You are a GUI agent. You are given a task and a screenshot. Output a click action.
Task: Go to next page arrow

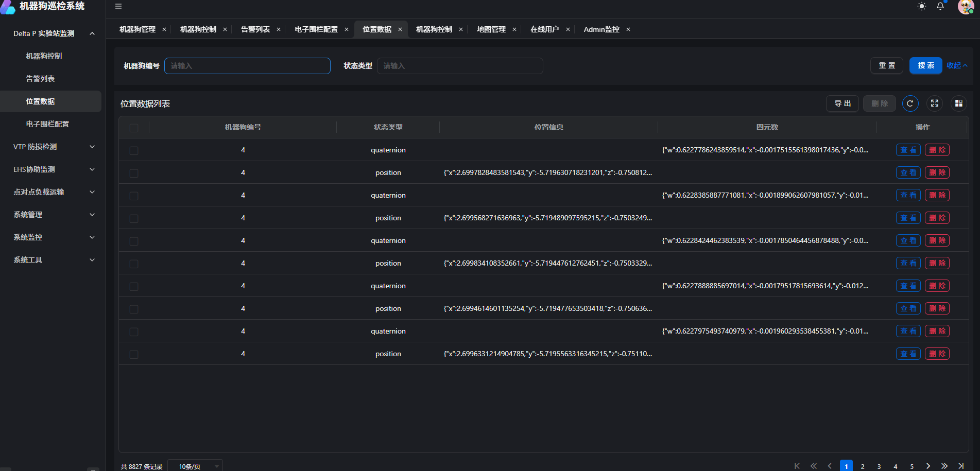click(928, 466)
